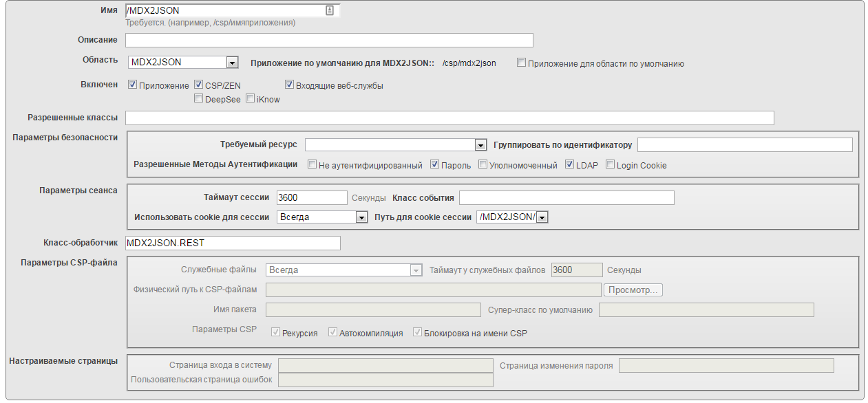Select the Таймаут сессии value field
Screen dimensions: 868x403
pos(311,197)
